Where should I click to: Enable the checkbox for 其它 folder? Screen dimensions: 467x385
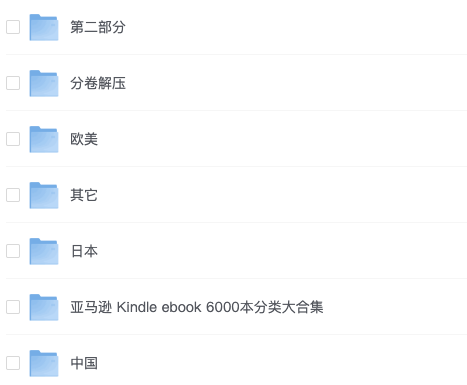(x=13, y=195)
